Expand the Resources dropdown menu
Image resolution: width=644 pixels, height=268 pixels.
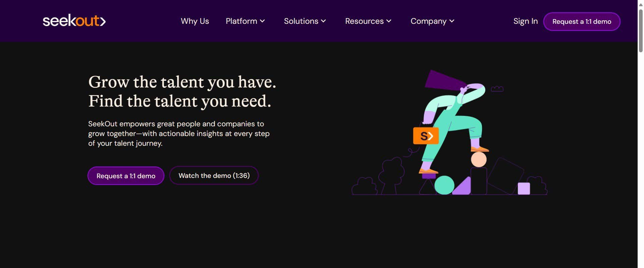click(368, 21)
